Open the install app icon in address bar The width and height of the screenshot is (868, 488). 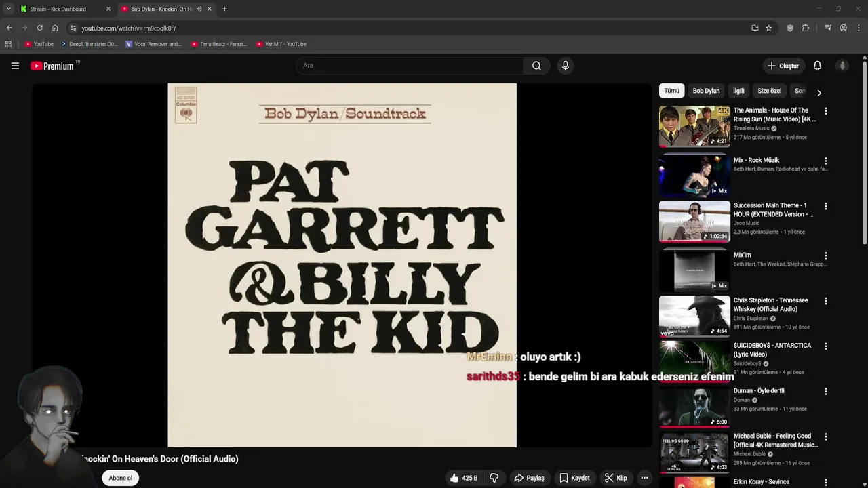click(755, 28)
